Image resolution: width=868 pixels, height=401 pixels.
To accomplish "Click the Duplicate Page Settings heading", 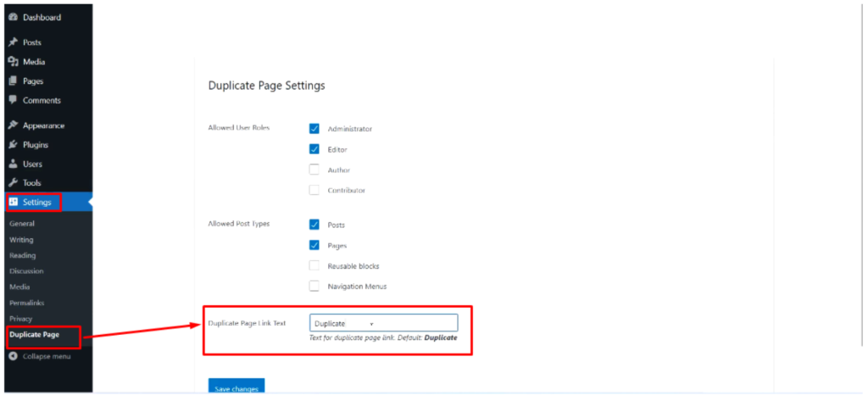I will [266, 86].
